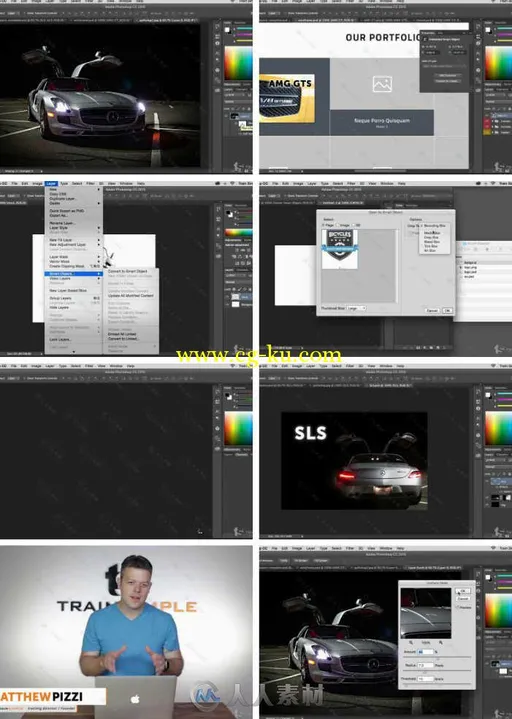This screenshot has width=512, height=719.
Task: Click foreground color swatch in Layer menu screenshot
Action: click(x=228, y=213)
